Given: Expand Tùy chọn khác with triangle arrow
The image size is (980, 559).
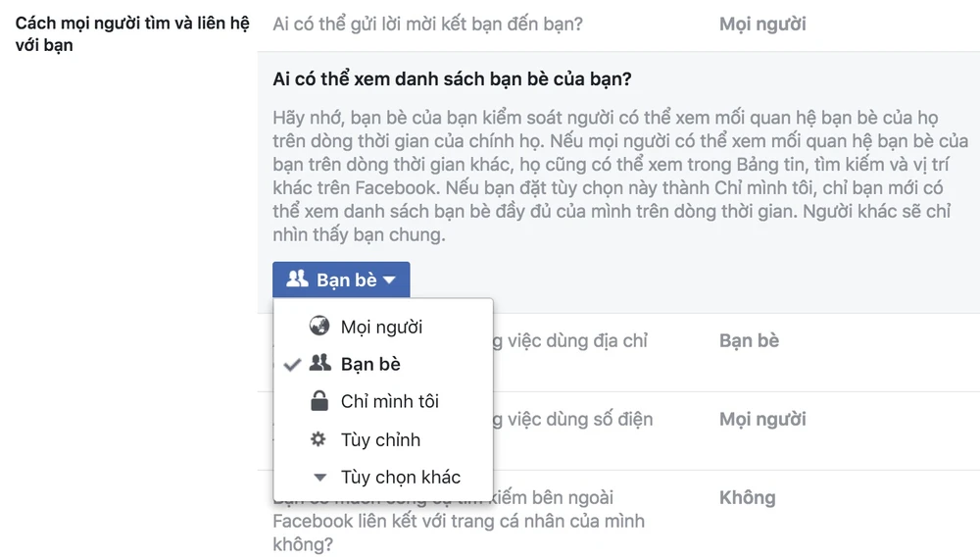Looking at the screenshot, I should point(319,478).
